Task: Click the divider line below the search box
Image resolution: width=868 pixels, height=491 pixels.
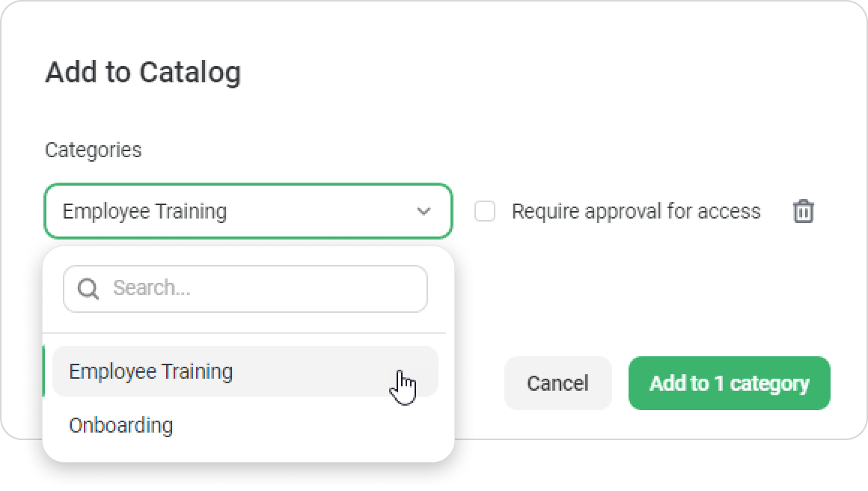Action: click(245, 333)
